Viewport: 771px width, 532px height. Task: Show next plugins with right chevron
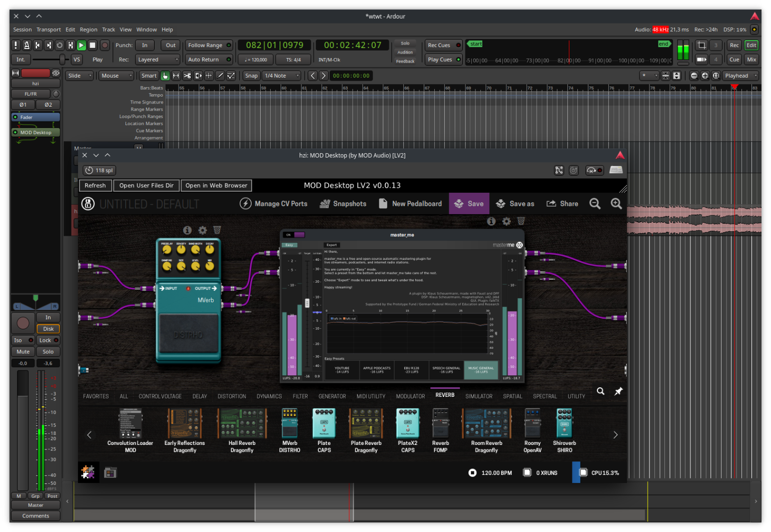pyautogui.click(x=615, y=435)
